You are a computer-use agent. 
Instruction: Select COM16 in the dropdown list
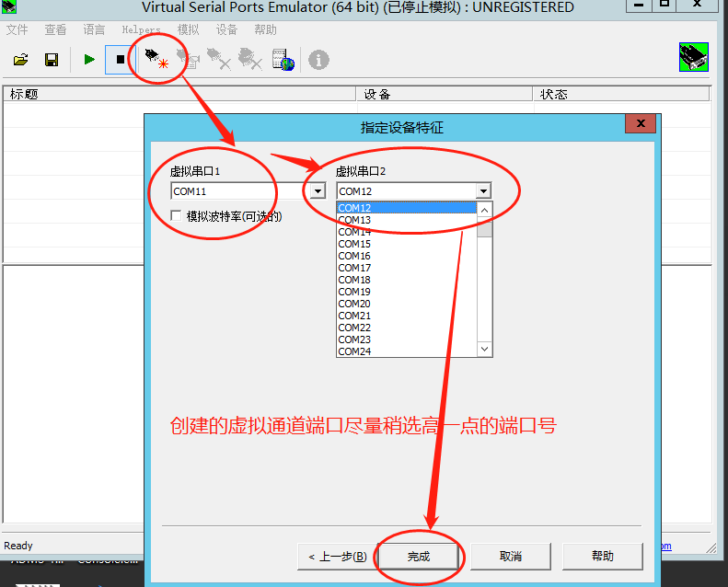407,256
